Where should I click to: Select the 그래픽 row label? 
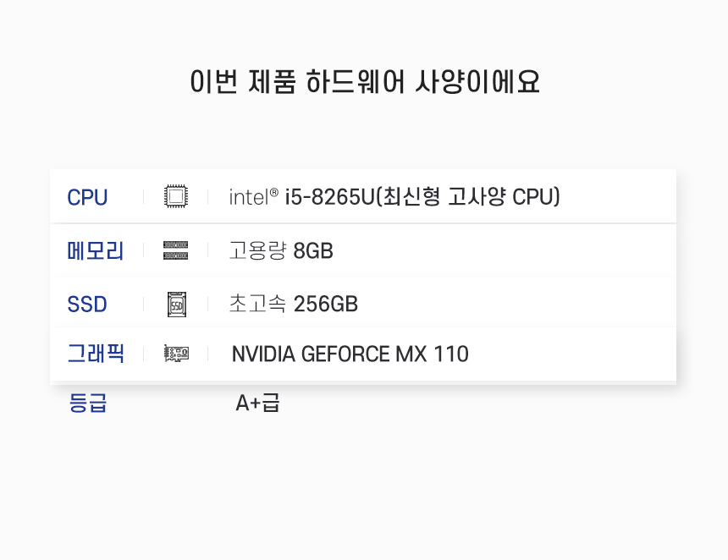click(x=95, y=354)
